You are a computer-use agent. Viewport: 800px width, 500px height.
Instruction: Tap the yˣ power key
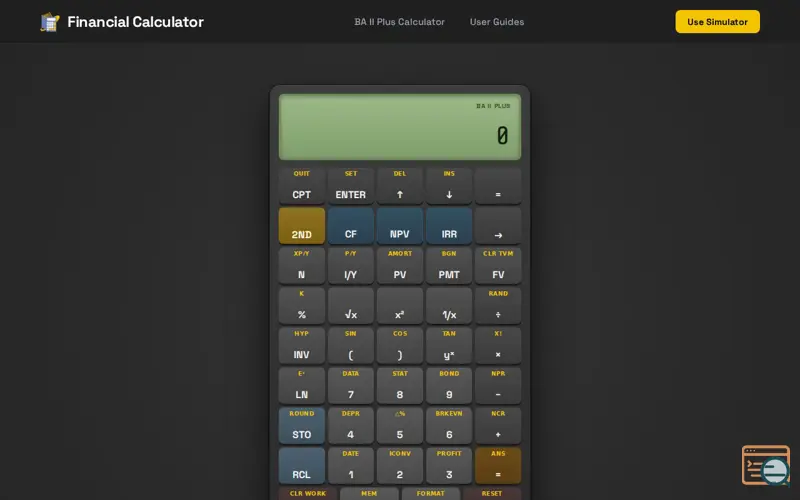click(449, 346)
